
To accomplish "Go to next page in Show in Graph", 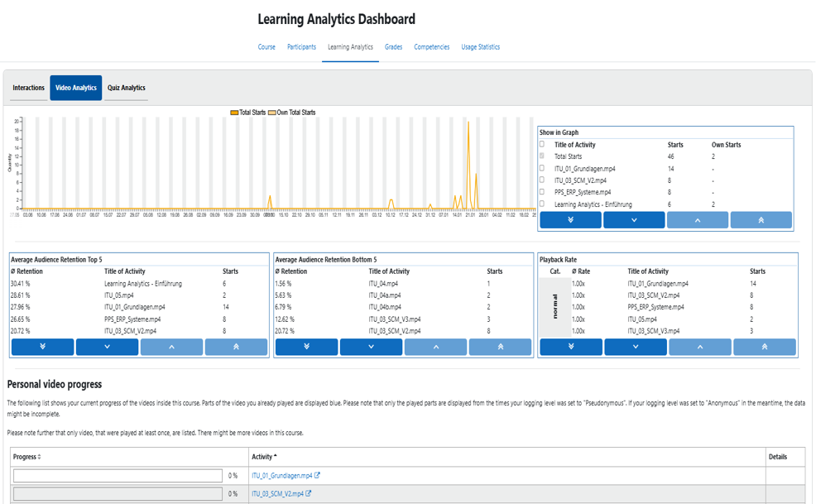I will point(634,219).
